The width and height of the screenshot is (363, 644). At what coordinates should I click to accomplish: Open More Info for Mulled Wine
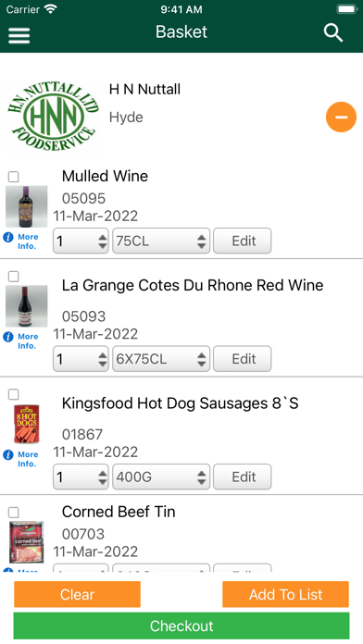click(x=21, y=241)
